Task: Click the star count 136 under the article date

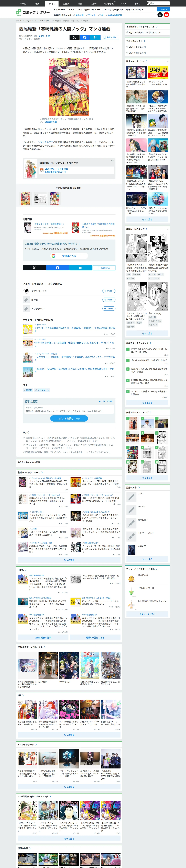Action: (x=42, y=36)
